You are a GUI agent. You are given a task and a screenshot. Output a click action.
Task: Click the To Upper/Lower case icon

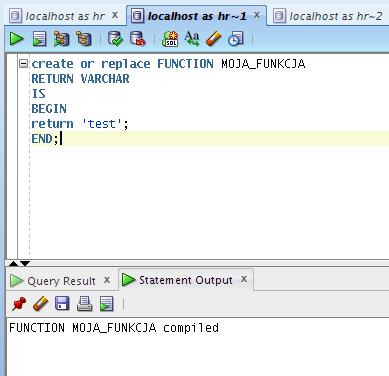pyautogui.click(x=192, y=39)
